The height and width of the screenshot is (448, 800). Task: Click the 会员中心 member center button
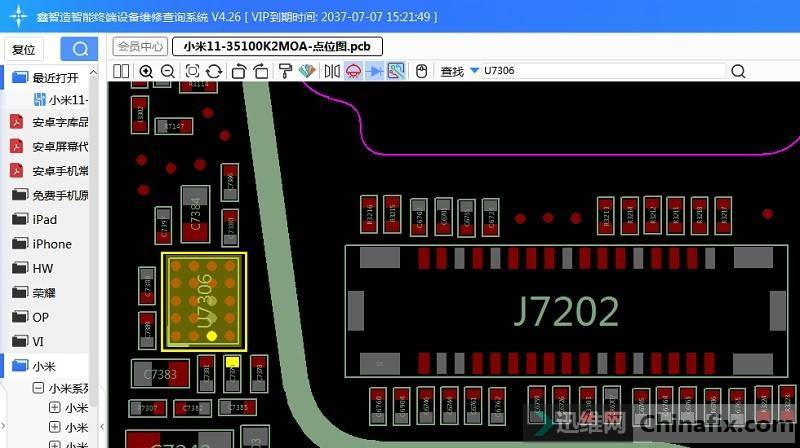(x=140, y=46)
